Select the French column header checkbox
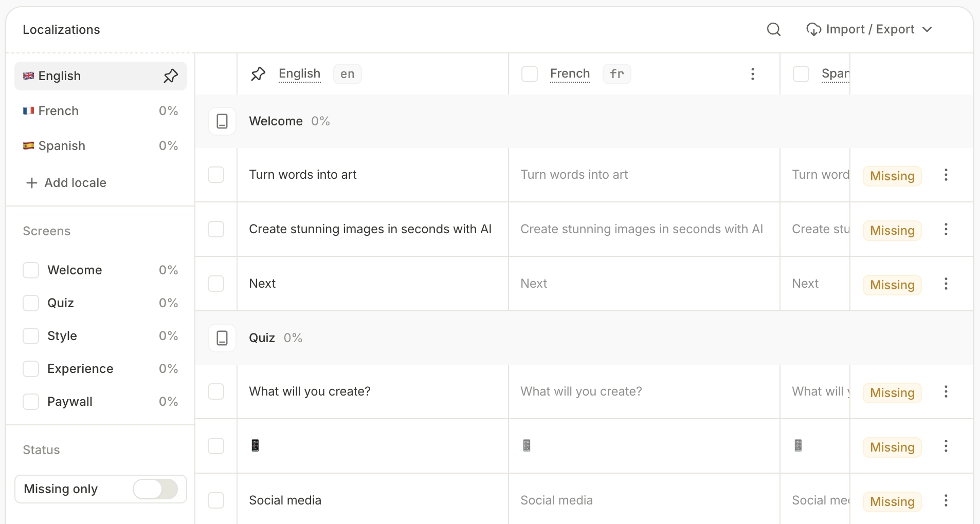Viewport: 980px width, 524px height. [530, 74]
